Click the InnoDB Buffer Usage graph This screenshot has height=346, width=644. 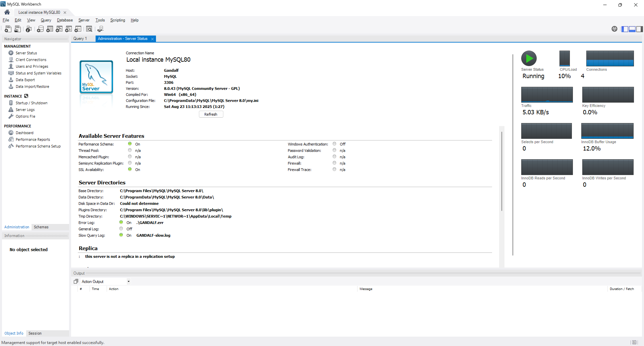point(607,131)
